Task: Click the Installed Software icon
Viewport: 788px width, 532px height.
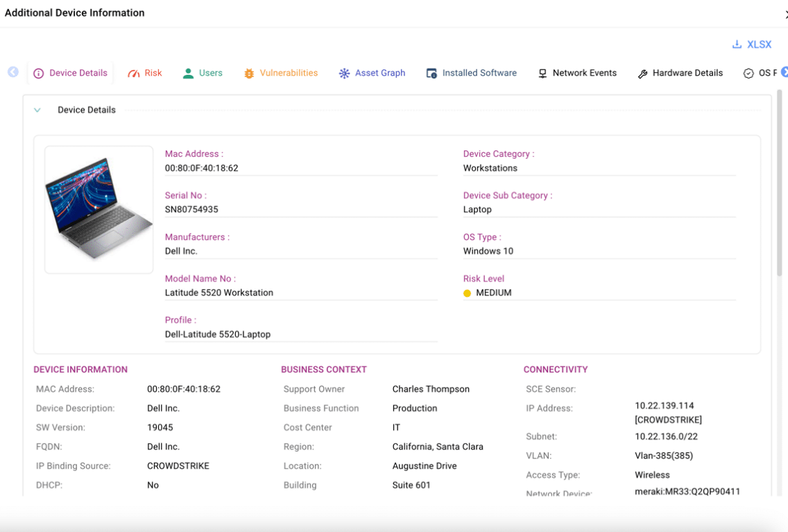Action: (431, 74)
